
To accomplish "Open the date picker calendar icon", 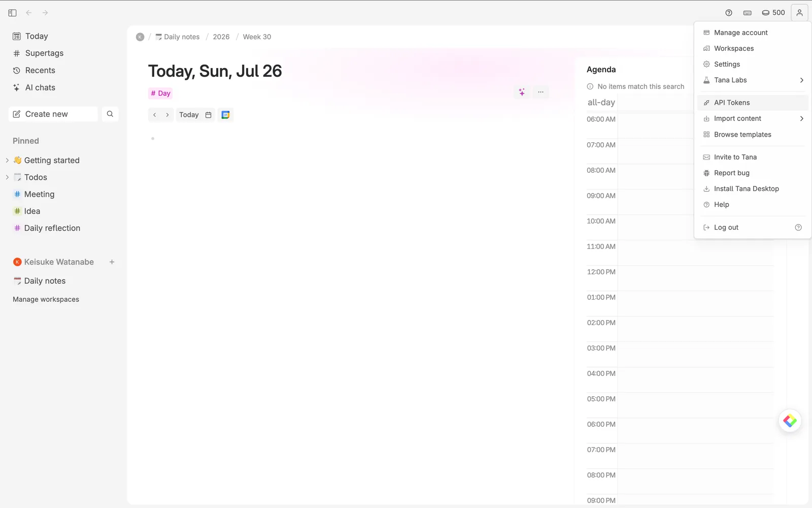I will click(x=208, y=115).
